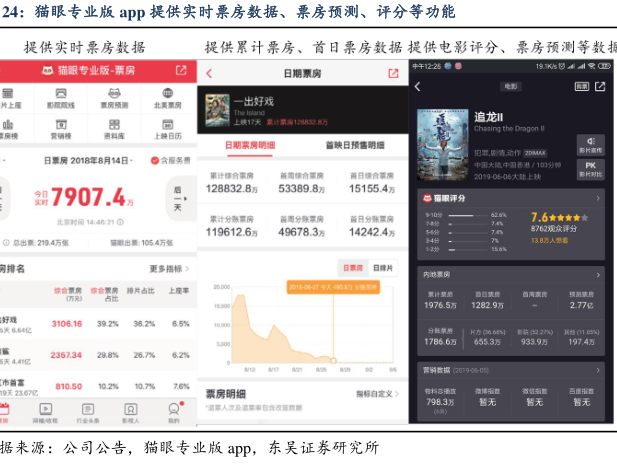Screen dimensions: 617x466
Task: Open the 北美票房 globe icon
Action: pos(168,93)
